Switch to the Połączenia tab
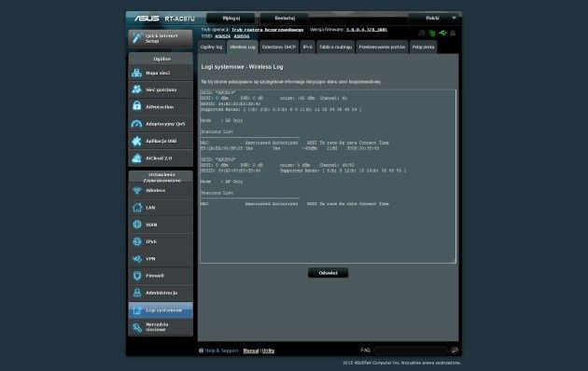 tap(423, 48)
